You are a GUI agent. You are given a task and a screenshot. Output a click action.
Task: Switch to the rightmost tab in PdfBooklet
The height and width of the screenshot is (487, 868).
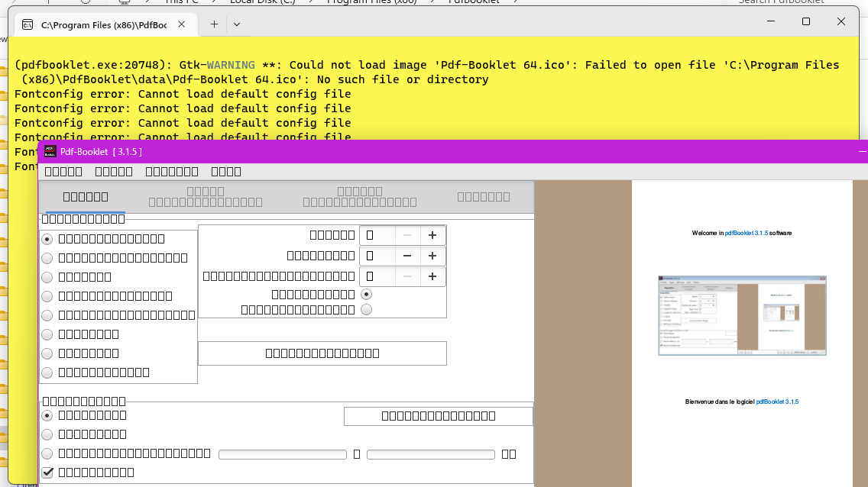(483, 196)
